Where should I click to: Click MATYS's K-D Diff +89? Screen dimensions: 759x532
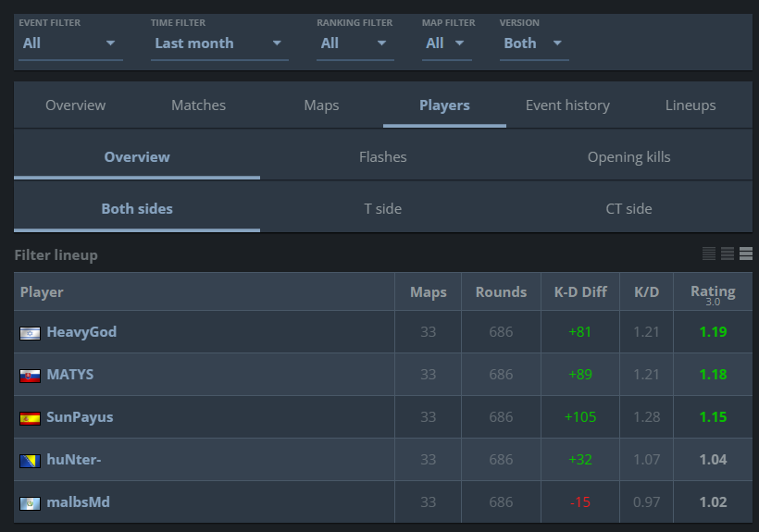coord(580,375)
